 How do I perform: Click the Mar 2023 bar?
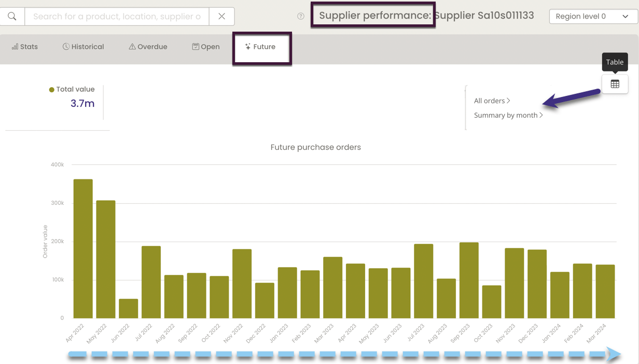click(333, 288)
